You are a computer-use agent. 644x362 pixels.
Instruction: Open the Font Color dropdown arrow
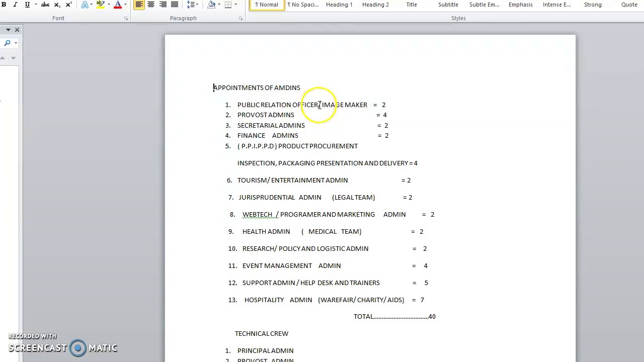(126, 5)
